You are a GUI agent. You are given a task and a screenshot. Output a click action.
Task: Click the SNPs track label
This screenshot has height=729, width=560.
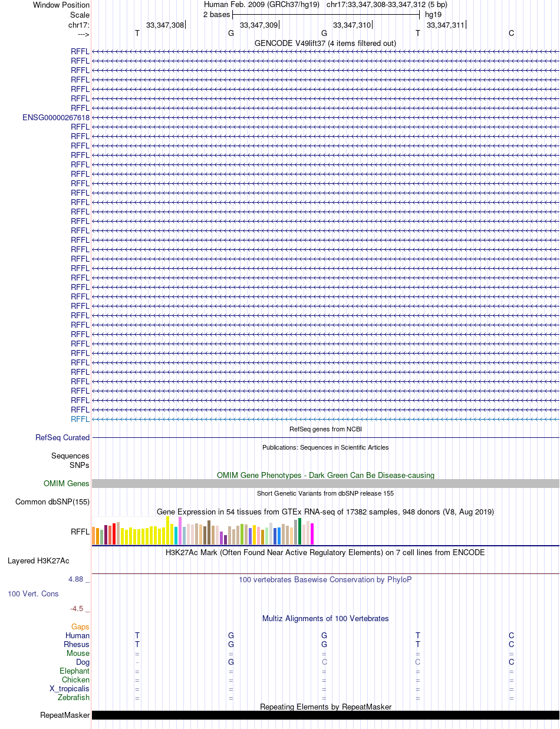point(80,465)
